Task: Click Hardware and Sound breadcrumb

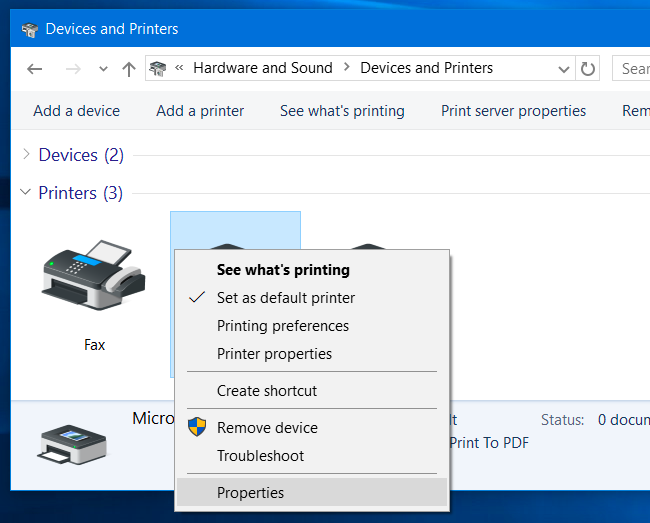Action: [x=263, y=68]
